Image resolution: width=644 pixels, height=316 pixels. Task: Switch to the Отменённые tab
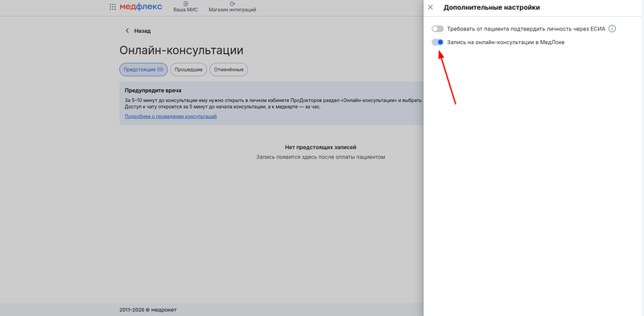(x=229, y=70)
